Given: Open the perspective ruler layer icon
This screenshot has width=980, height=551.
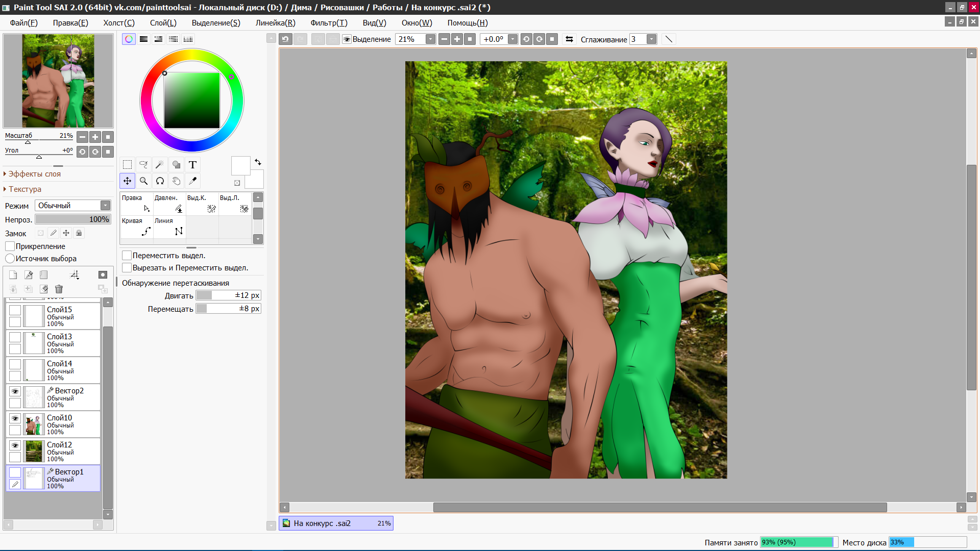Looking at the screenshot, I should 75,275.
